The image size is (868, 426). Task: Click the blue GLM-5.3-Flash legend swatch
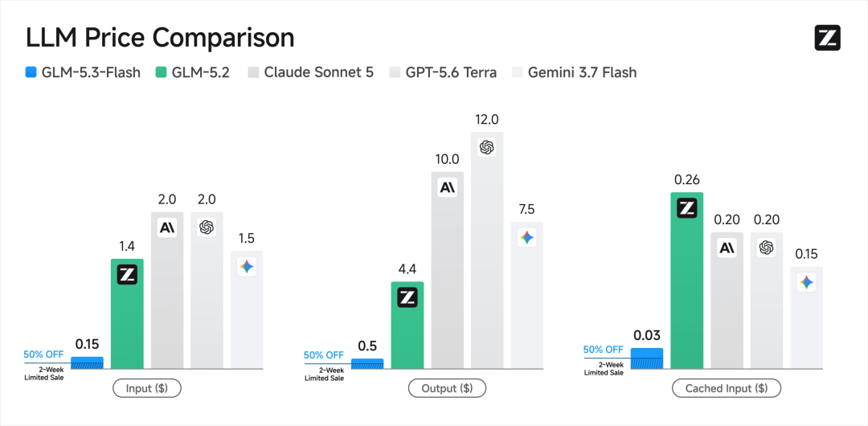pyautogui.click(x=31, y=72)
